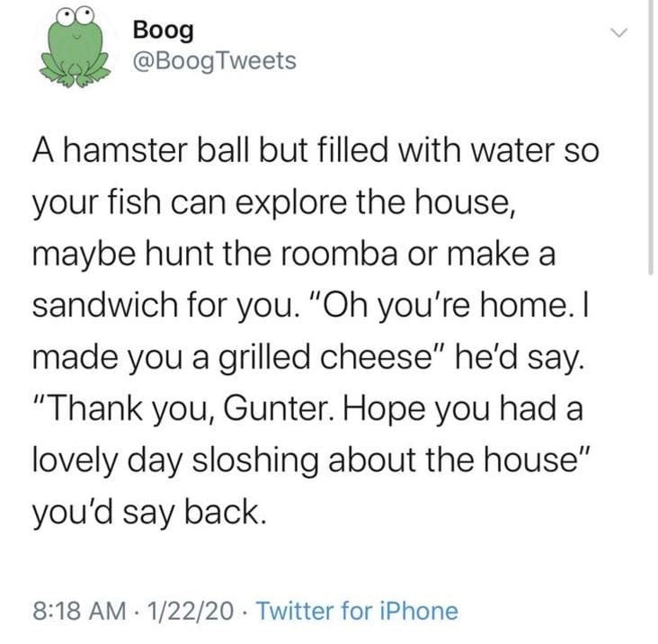
Task: Click the 8:18 AM timestamp
Action: (76, 612)
